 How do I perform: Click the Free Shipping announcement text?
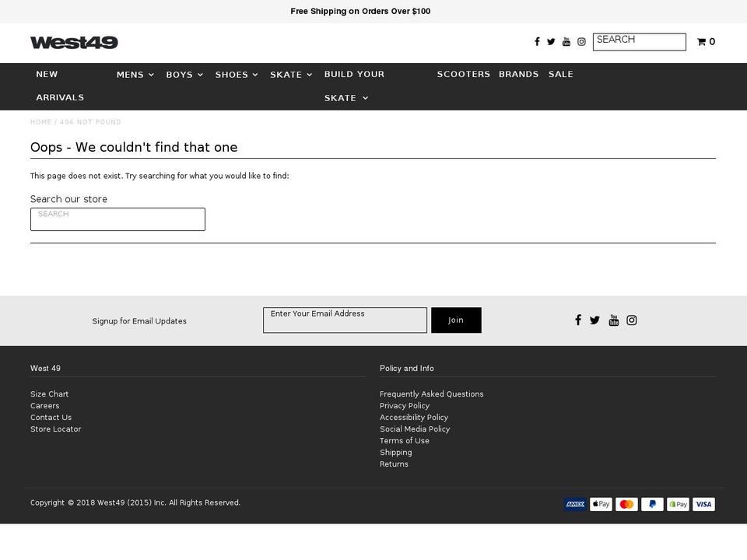[360, 12]
